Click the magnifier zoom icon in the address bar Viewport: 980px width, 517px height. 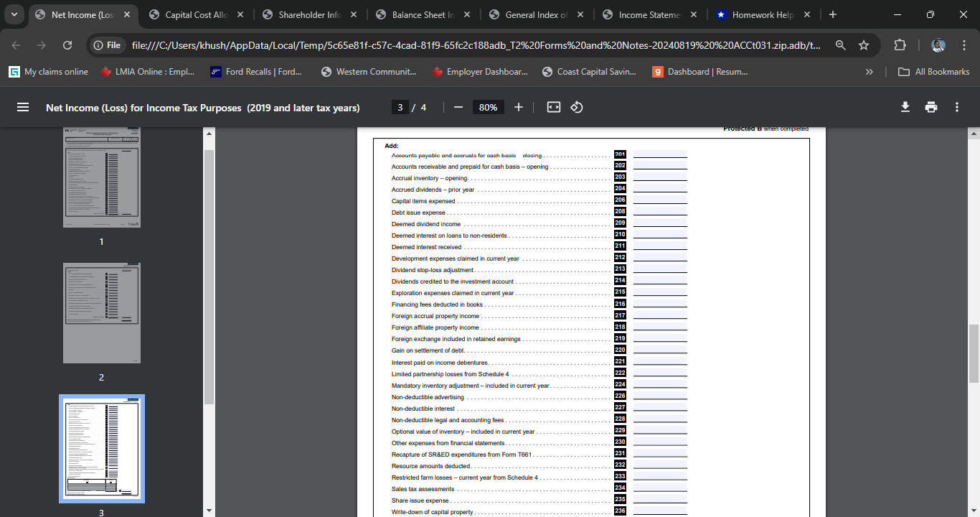(x=841, y=45)
